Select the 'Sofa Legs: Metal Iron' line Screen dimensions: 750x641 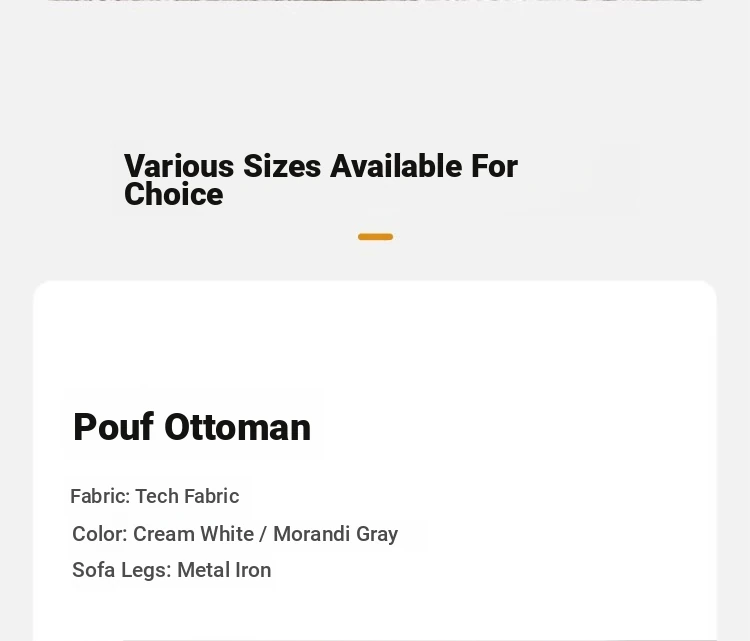pyautogui.click(x=172, y=570)
